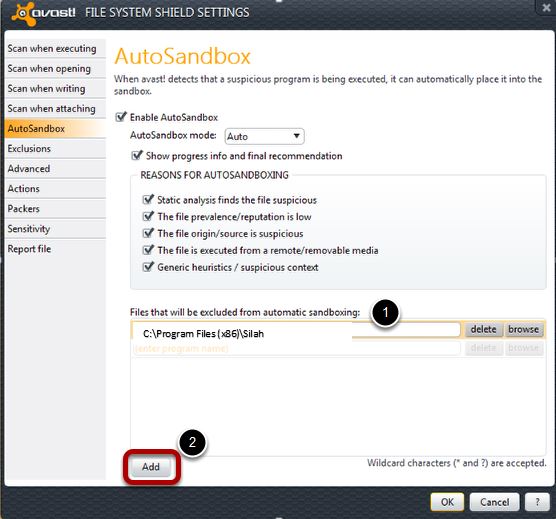Go to the Exclusions section

tap(56, 149)
